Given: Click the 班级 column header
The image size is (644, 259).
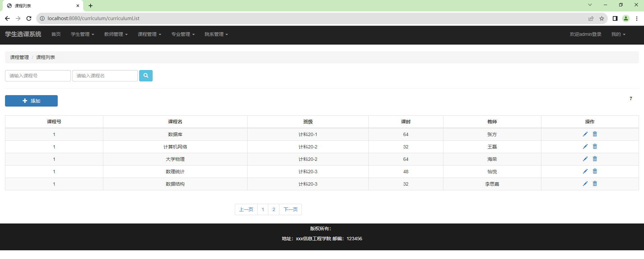Looking at the screenshot, I should coord(308,122).
